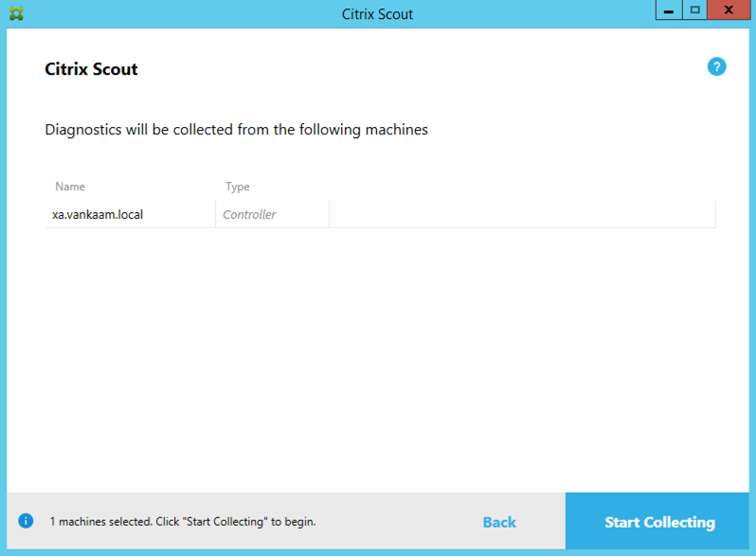Viewport: 756px width, 556px height.
Task: Click the Type column header
Action: pos(237,187)
